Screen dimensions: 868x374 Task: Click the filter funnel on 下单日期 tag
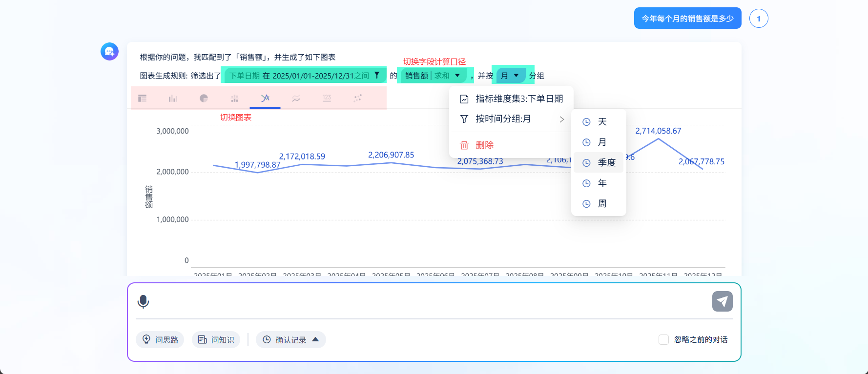click(377, 75)
